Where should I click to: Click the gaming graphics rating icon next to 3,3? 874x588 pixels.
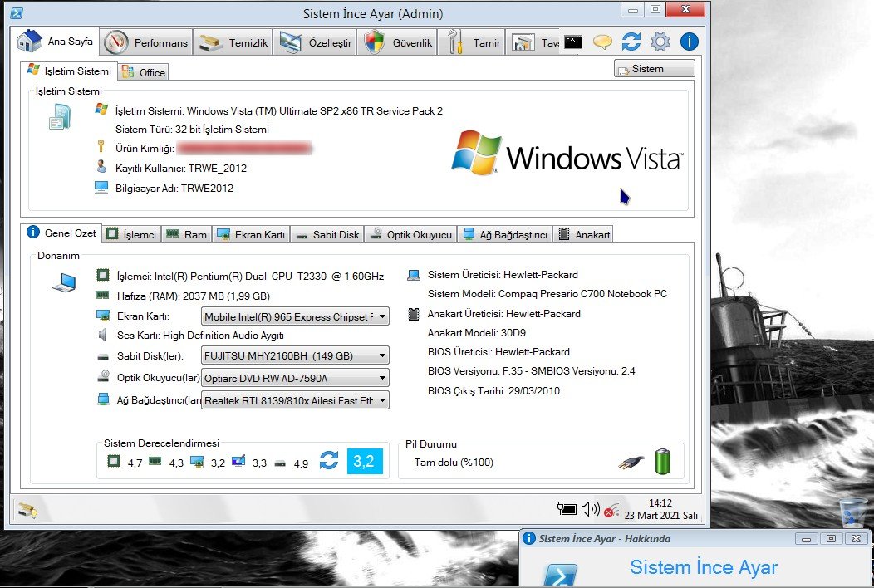(x=238, y=462)
